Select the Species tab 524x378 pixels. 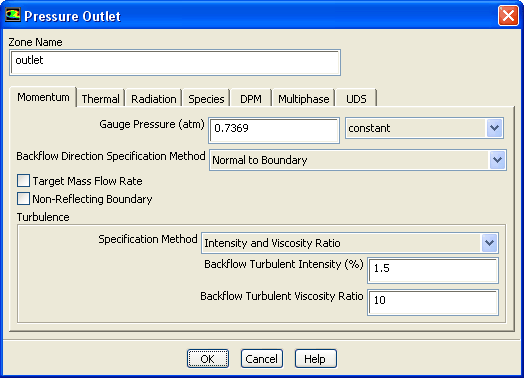point(206,99)
